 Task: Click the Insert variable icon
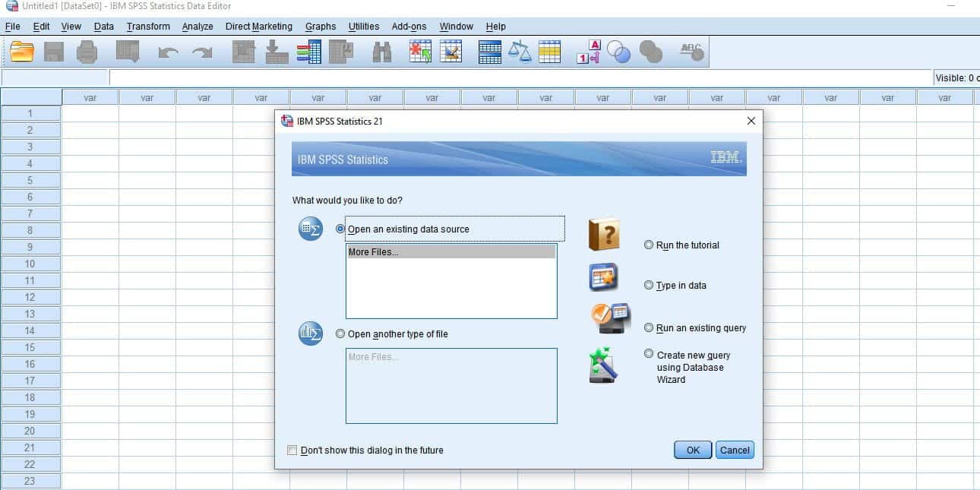pos(451,52)
